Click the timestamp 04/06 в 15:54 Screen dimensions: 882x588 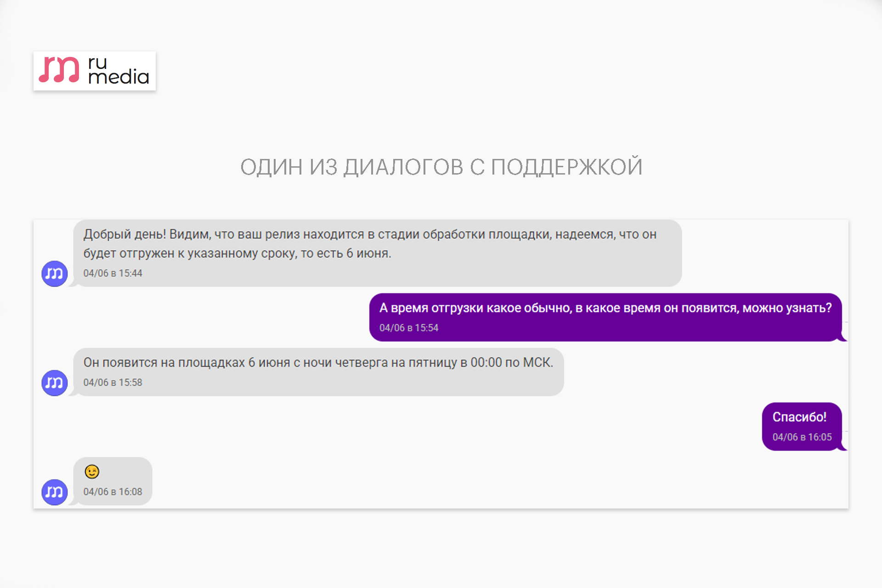[409, 328]
